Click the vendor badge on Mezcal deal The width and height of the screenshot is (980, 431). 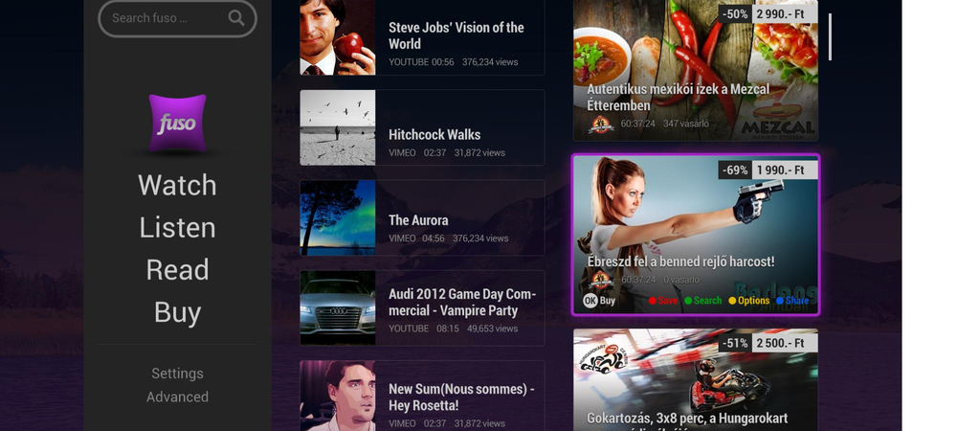pos(601,124)
